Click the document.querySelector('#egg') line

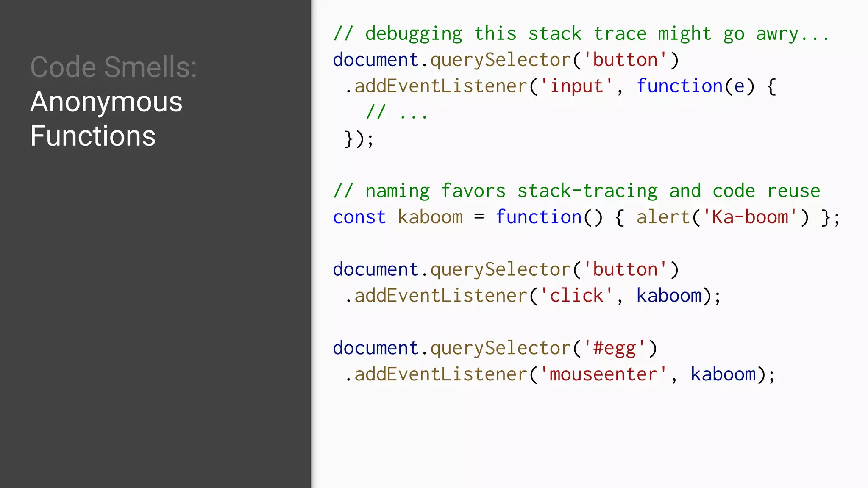(x=495, y=349)
